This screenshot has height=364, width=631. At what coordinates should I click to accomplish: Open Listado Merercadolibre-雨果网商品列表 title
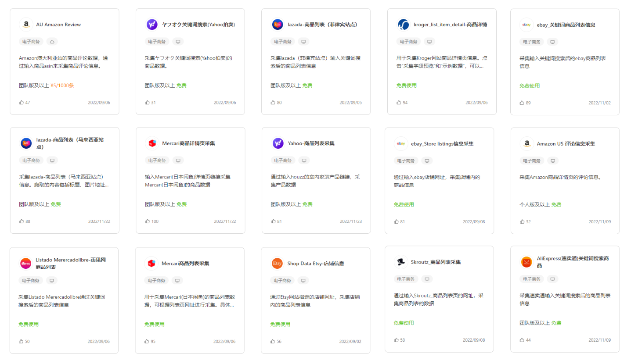(x=71, y=263)
